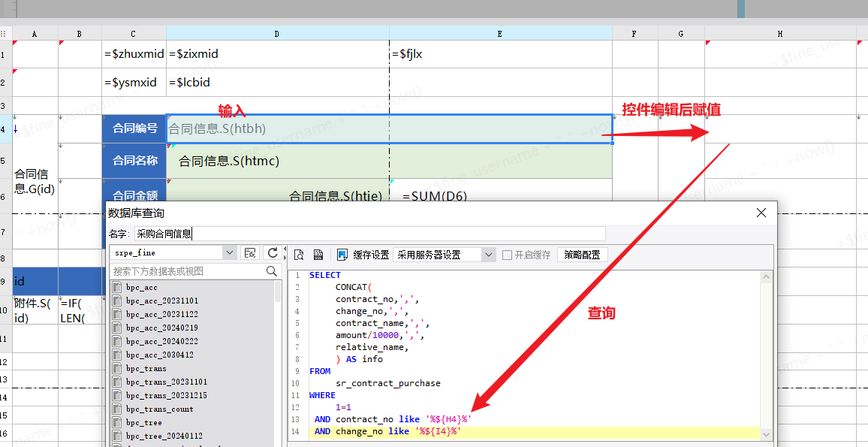Click the SQL editor scrollbar up arrow

pos(766,276)
